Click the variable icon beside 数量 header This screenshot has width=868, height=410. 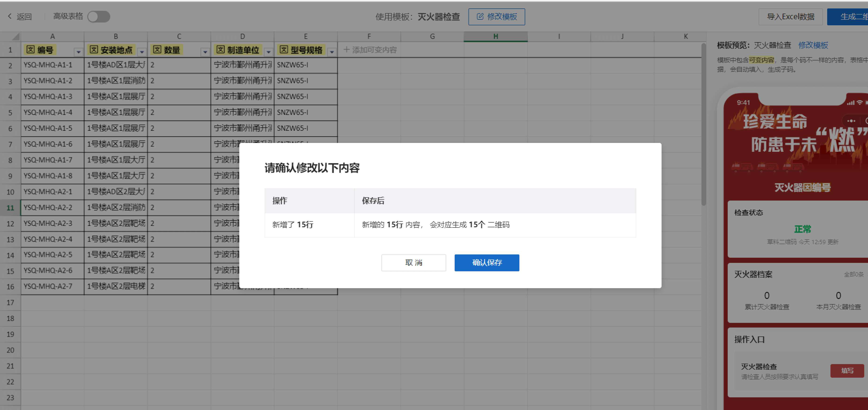[157, 50]
